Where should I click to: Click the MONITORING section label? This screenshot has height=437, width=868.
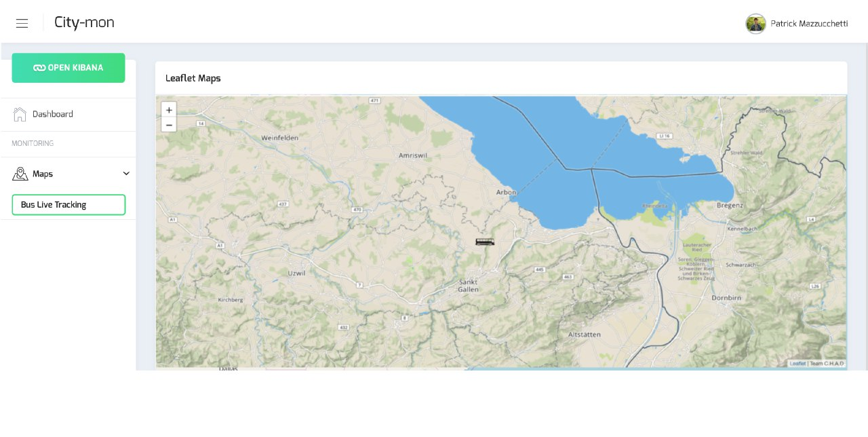[x=33, y=144]
